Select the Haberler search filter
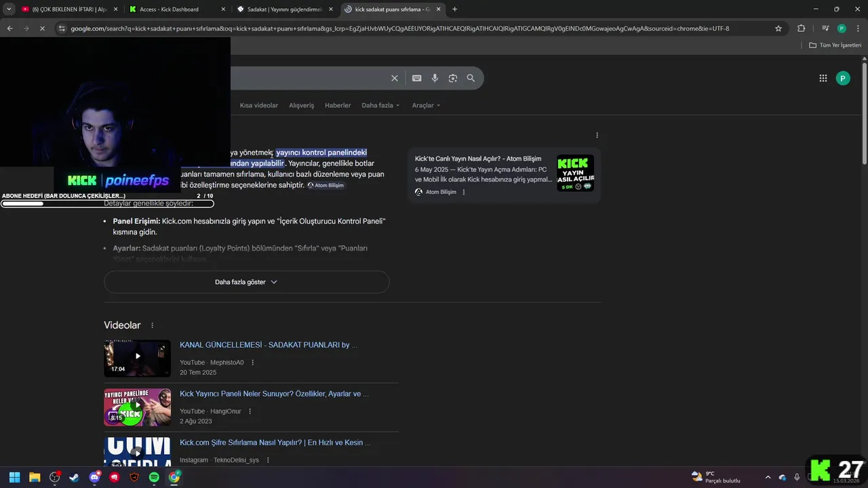This screenshot has height=488, width=868. [338, 106]
